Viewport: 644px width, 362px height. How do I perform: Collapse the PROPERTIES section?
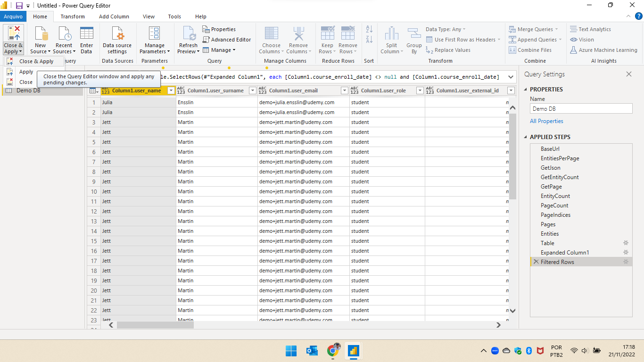tap(526, 90)
